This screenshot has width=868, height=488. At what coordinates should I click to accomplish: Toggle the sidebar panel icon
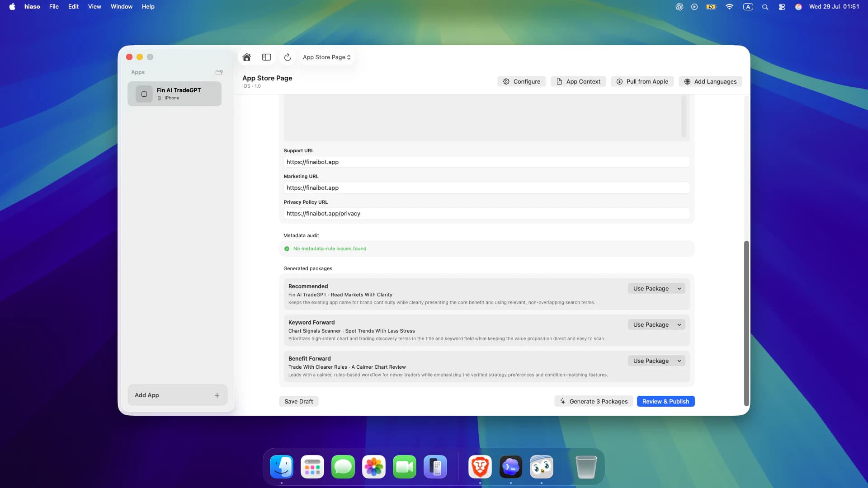267,57
